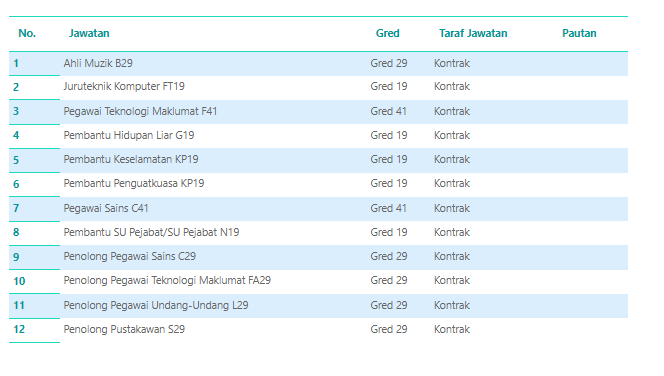Click 'Kontrak' in Pegawai Sains C41 row
The width and height of the screenshot is (664, 376).
pos(452,208)
